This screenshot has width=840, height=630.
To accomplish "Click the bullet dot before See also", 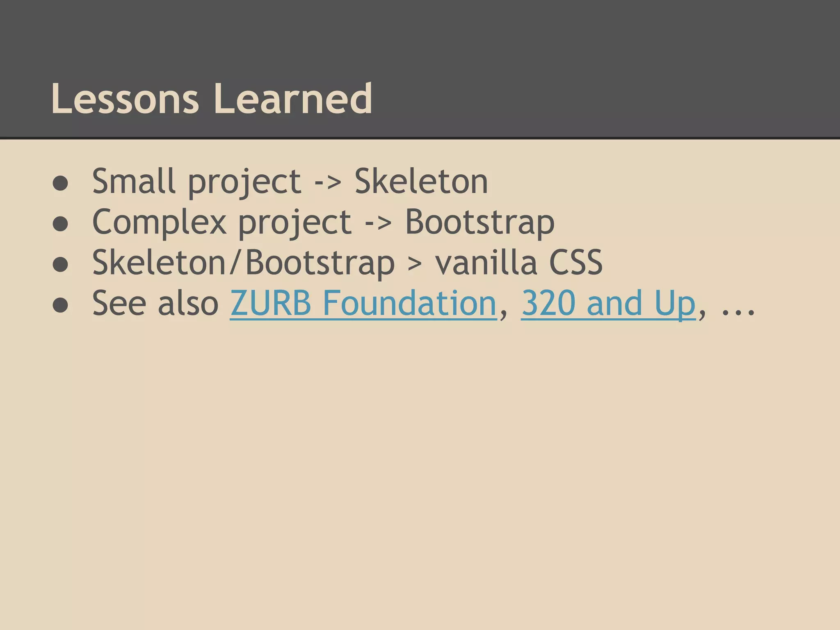I will click(60, 306).
